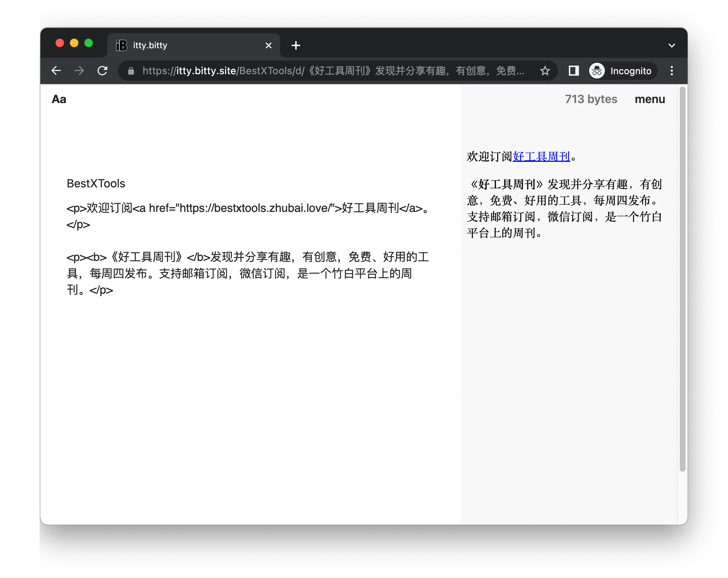
Task: Open the itty.bitty menu
Action: [x=650, y=99]
